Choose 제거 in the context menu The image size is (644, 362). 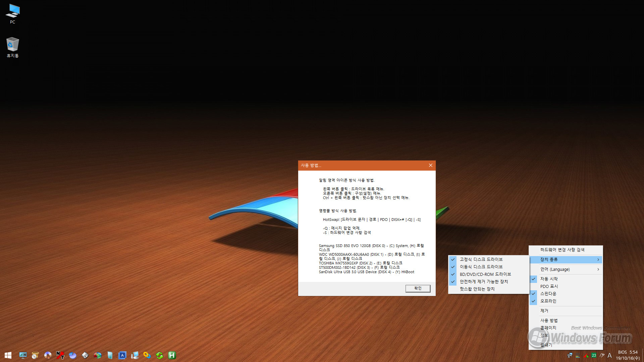[x=566, y=311]
